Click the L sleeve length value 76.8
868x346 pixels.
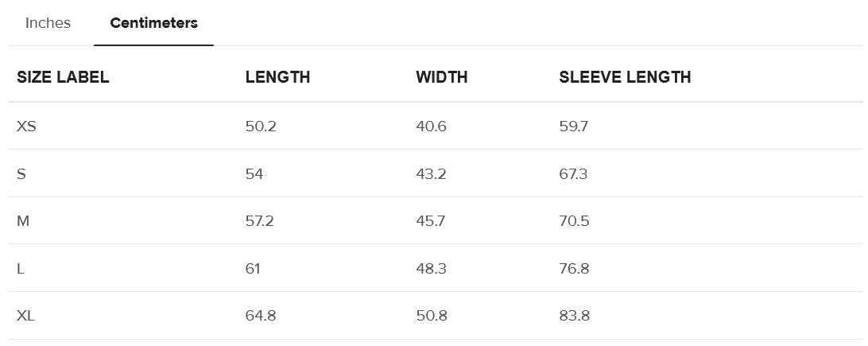tap(574, 268)
